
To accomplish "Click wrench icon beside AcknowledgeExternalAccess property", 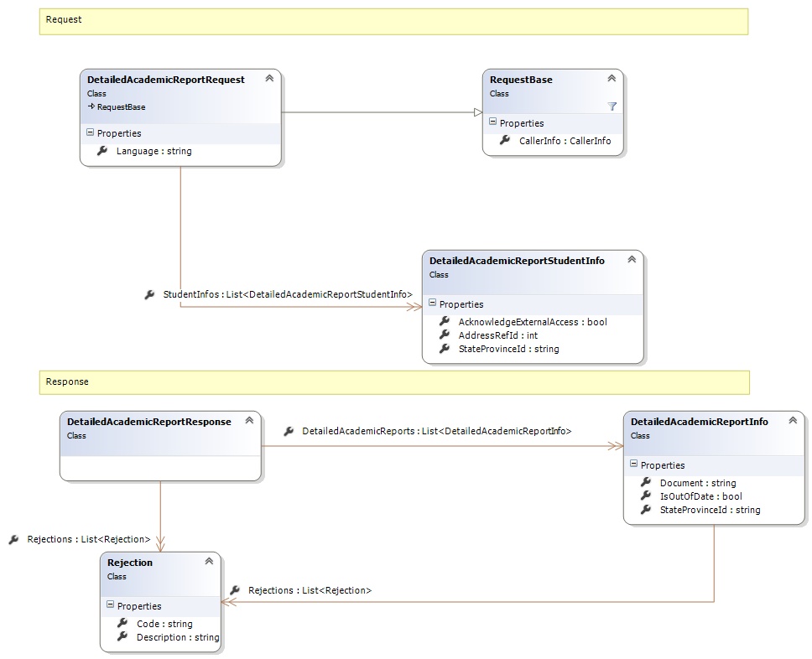I will pyautogui.click(x=445, y=322).
